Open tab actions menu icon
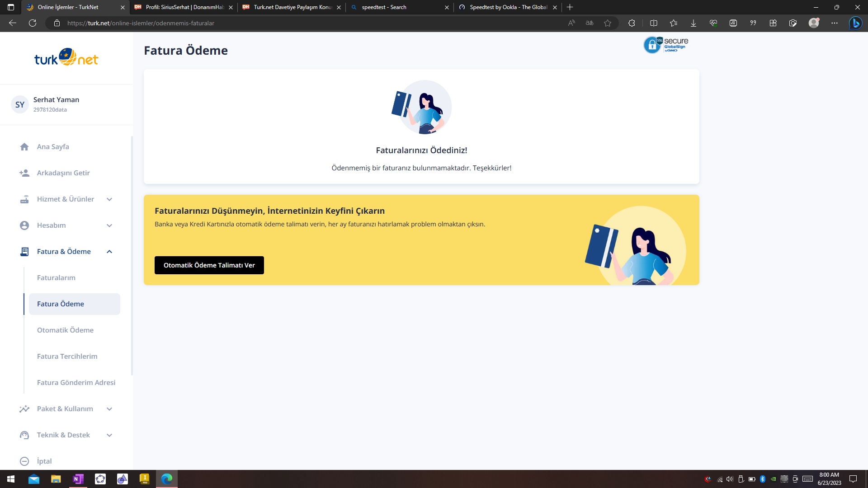Image resolution: width=868 pixels, height=488 pixels. (11, 7)
